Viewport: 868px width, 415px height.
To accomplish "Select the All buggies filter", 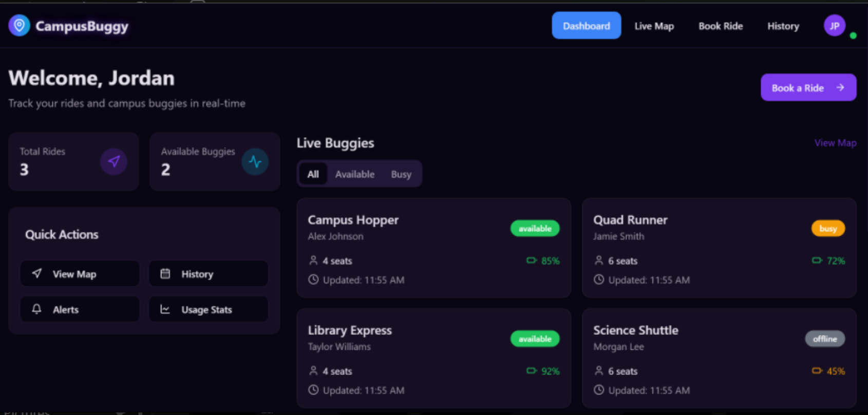I will point(313,174).
